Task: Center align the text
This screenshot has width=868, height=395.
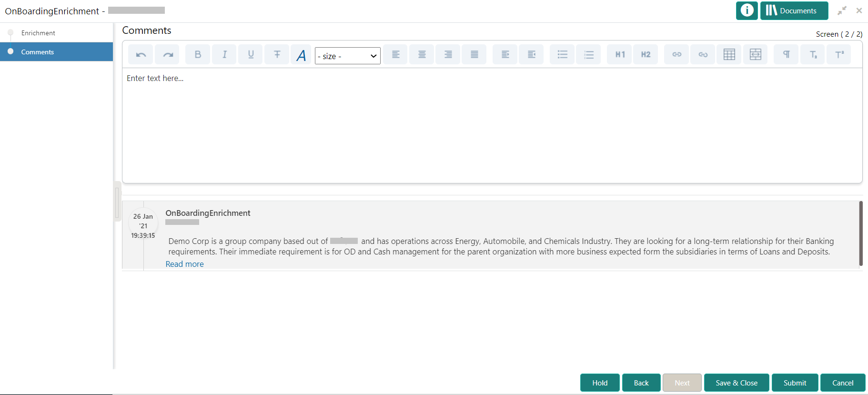Action: point(422,54)
